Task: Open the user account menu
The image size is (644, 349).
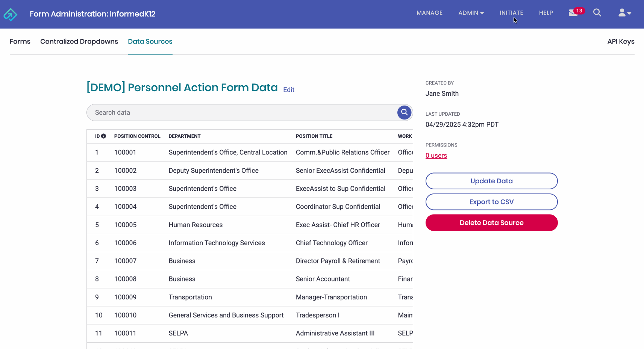Action: (624, 13)
